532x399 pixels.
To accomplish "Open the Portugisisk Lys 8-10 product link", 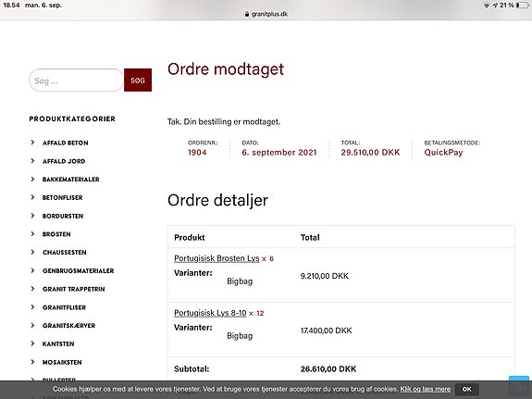I will click(x=210, y=313).
